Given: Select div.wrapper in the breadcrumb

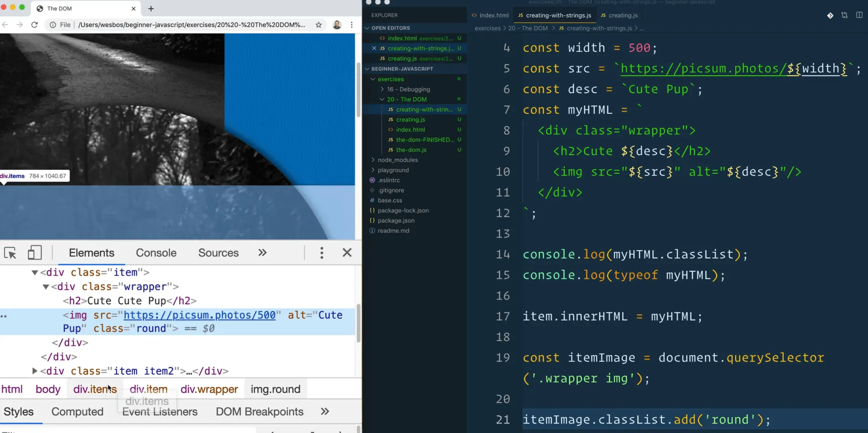Looking at the screenshot, I should [x=209, y=389].
